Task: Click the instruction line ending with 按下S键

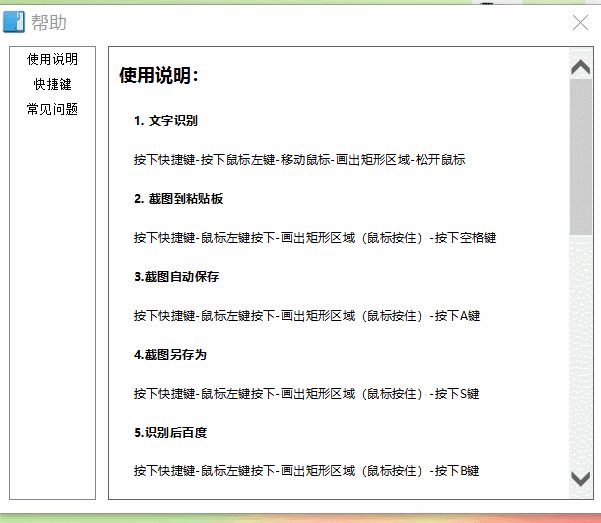Action: point(306,393)
